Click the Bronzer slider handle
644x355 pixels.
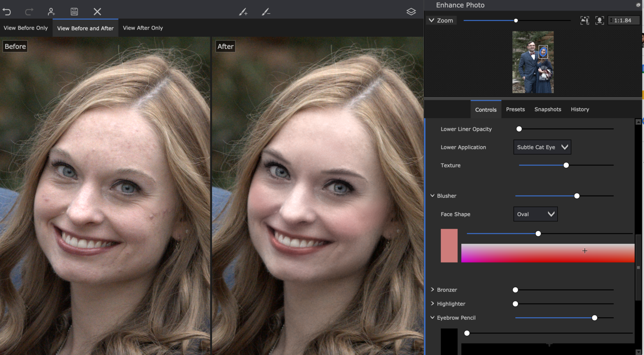pos(515,290)
